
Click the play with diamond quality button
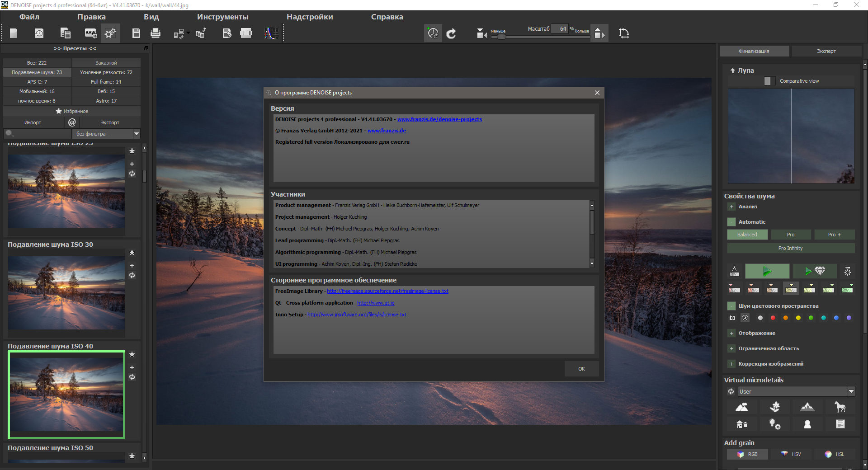815,271
